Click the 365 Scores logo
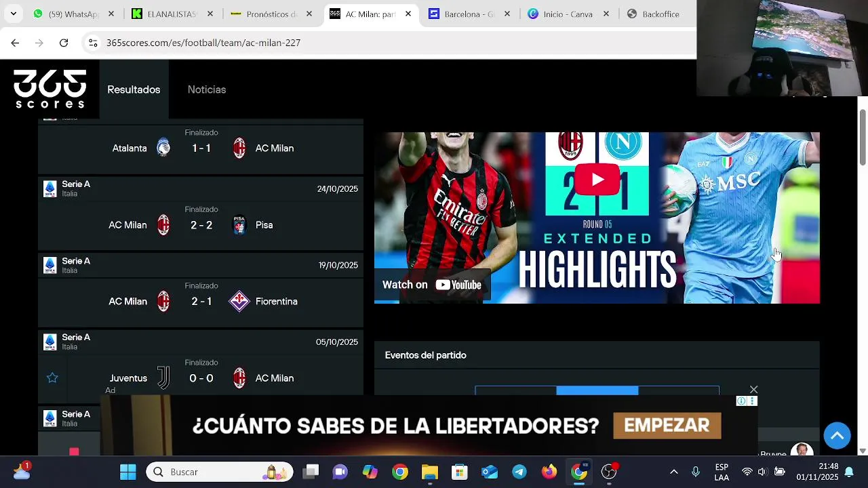The height and width of the screenshot is (488, 868). pyautogui.click(x=50, y=89)
